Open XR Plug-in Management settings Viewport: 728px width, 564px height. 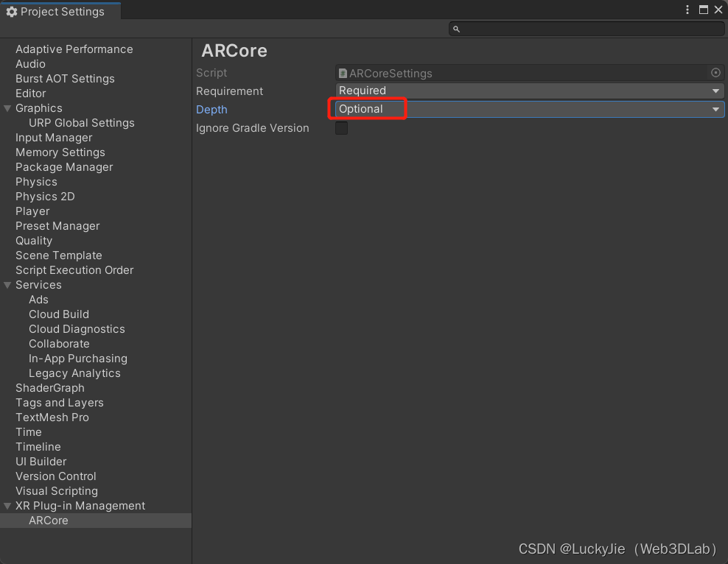[x=80, y=506]
